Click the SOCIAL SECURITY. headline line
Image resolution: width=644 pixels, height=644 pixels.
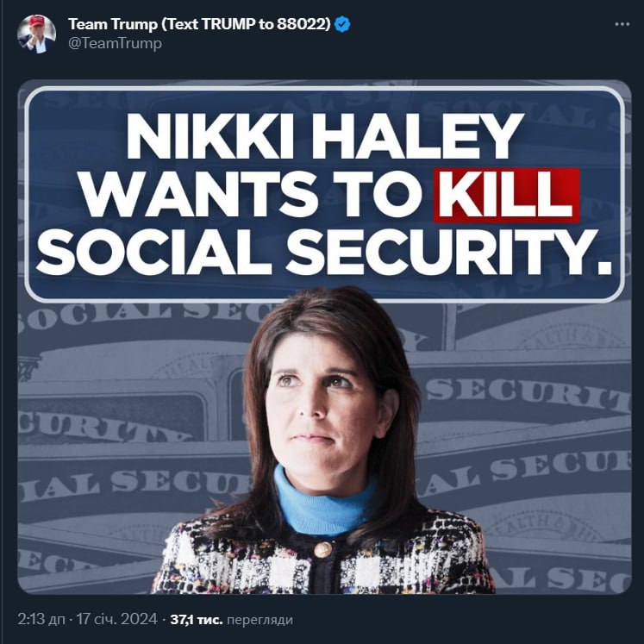324,252
